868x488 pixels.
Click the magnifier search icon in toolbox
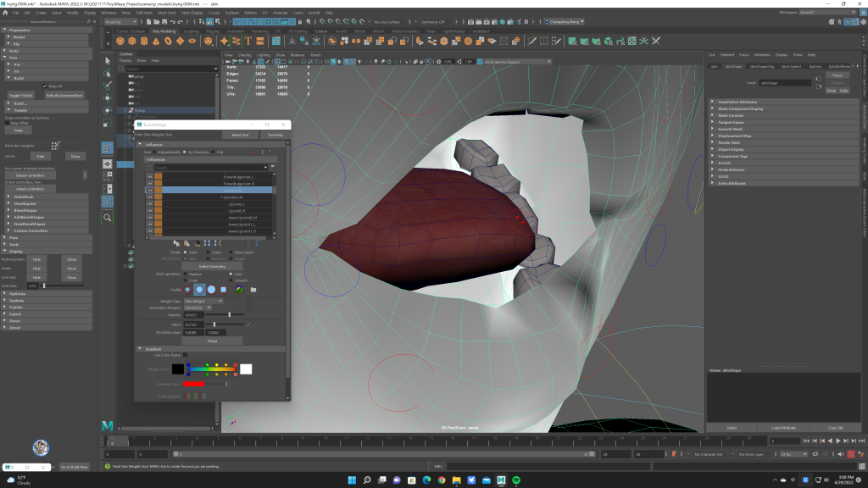tap(108, 218)
